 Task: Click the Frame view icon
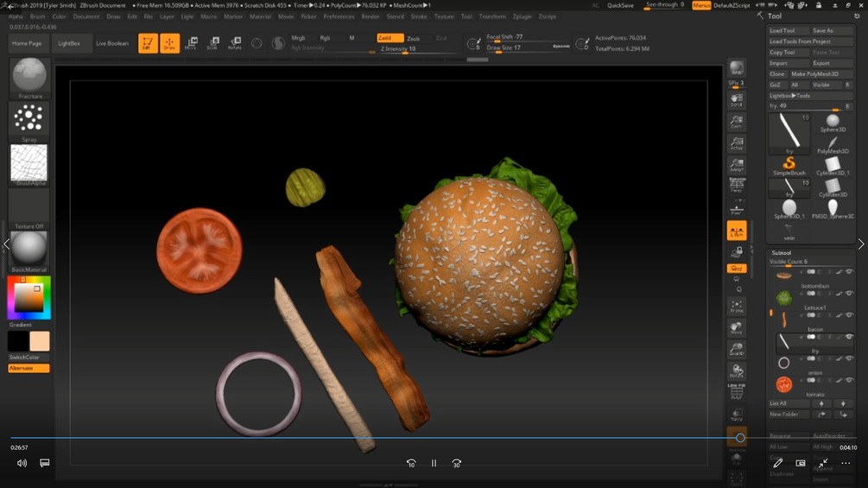coord(736,307)
